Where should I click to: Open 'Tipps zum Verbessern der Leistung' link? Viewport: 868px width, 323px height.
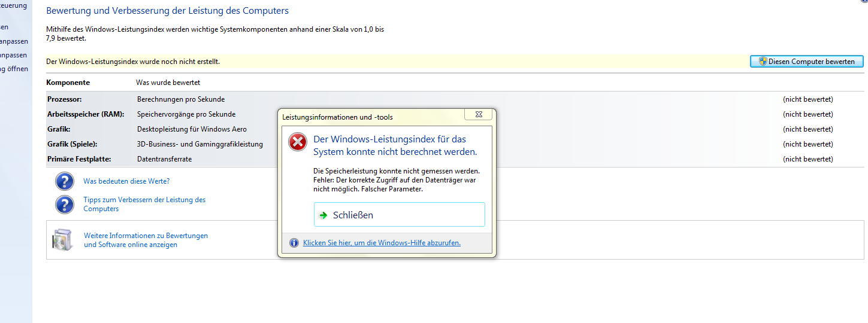coord(144,205)
